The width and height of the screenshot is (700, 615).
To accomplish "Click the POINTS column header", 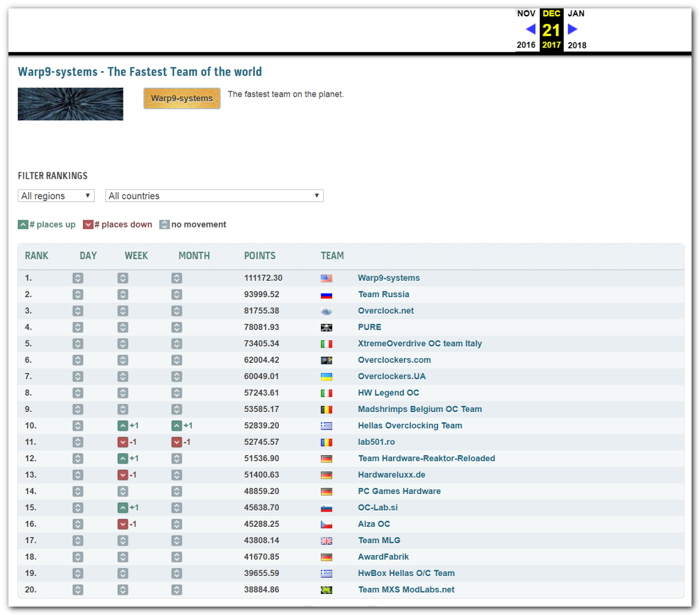I will click(x=260, y=256).
